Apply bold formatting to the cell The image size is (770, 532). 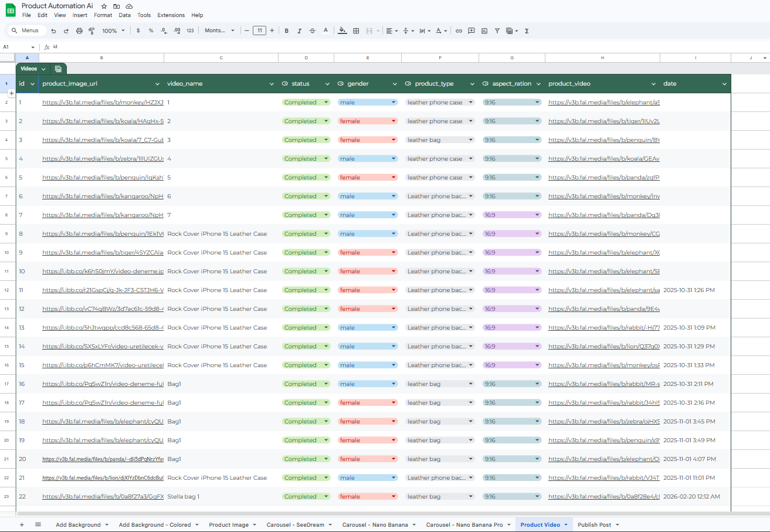tap(287, 31)
